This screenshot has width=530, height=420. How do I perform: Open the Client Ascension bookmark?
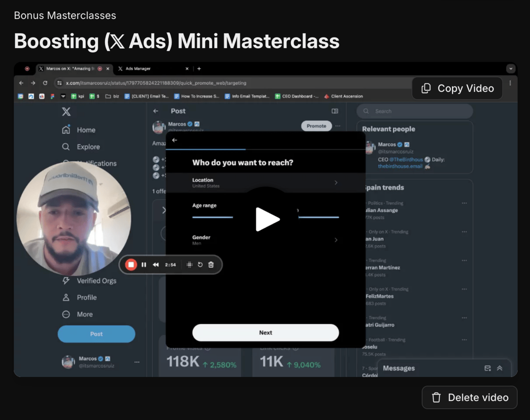(343, 96)
